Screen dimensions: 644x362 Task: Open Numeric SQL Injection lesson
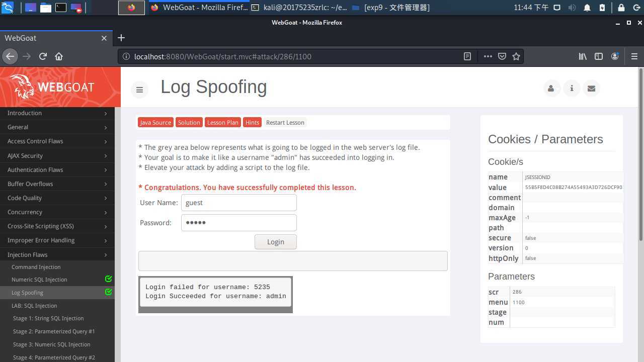tap(39, 280)
